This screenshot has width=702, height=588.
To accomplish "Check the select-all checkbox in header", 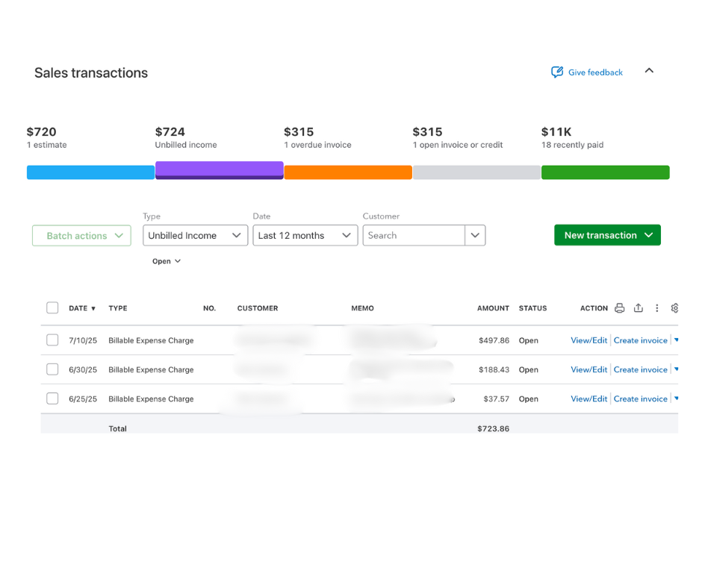I will [52, 308].
